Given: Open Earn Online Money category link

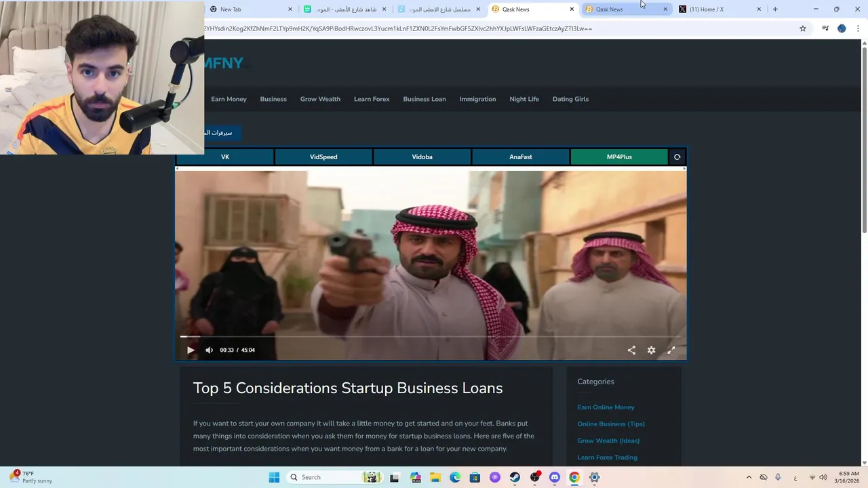Looking at the screenshot, I should click(606, 407).
